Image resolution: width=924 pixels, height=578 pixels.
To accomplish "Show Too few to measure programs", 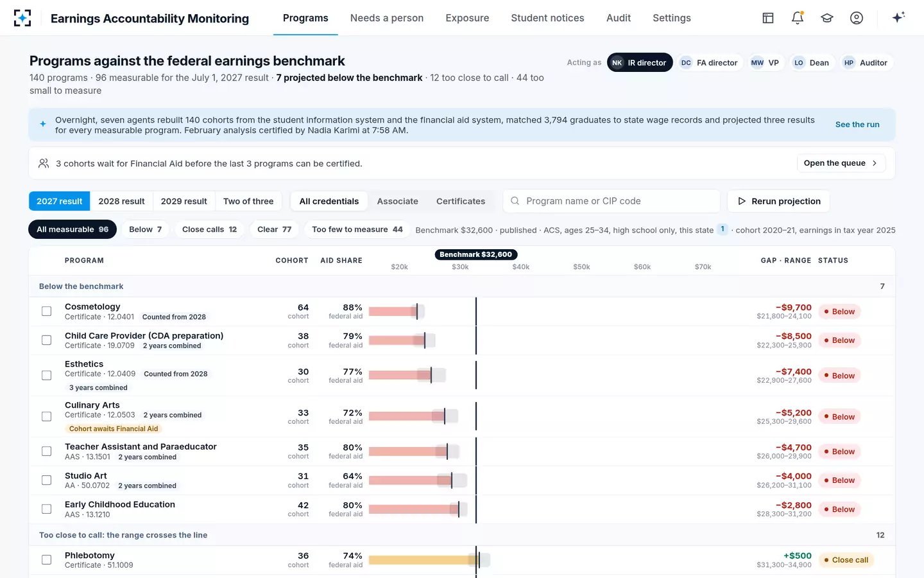I will pos(357,229).
